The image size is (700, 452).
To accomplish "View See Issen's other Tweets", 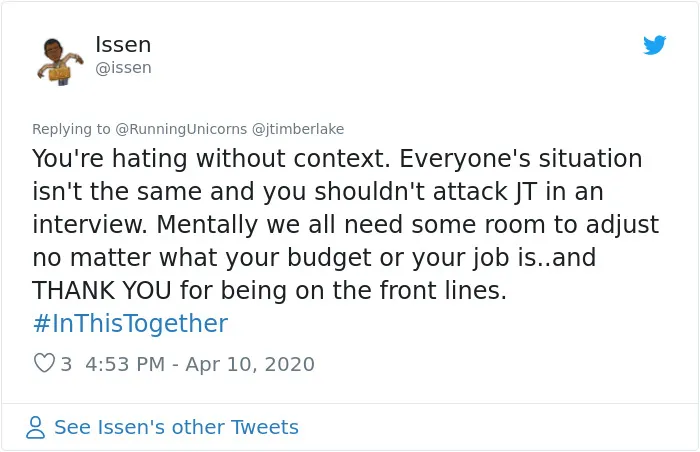I will click(176, 427).
